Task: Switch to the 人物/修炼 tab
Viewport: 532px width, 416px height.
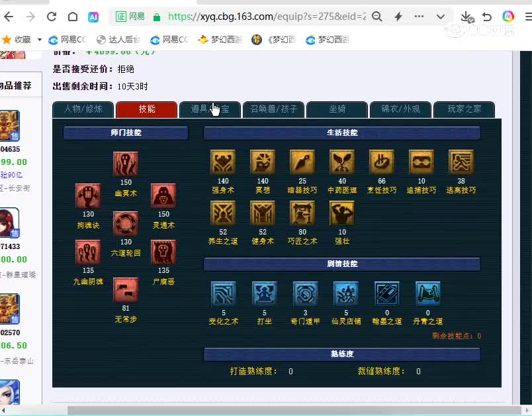Action: point(83,109)
